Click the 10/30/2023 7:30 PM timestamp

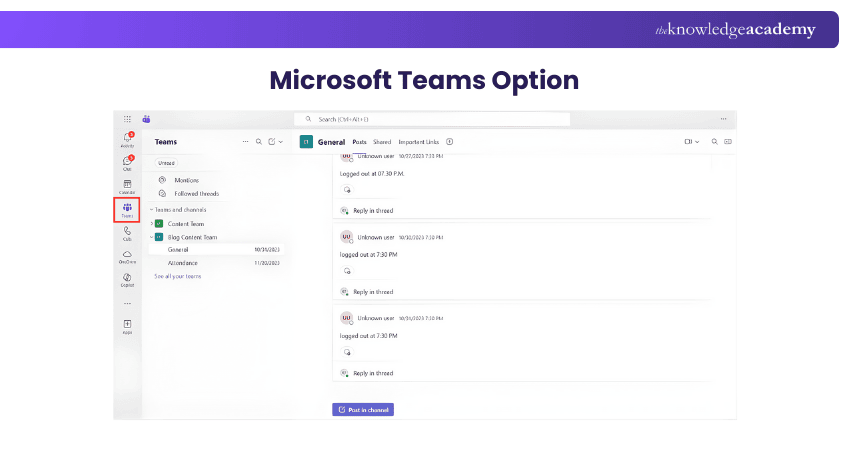point(421,237)
